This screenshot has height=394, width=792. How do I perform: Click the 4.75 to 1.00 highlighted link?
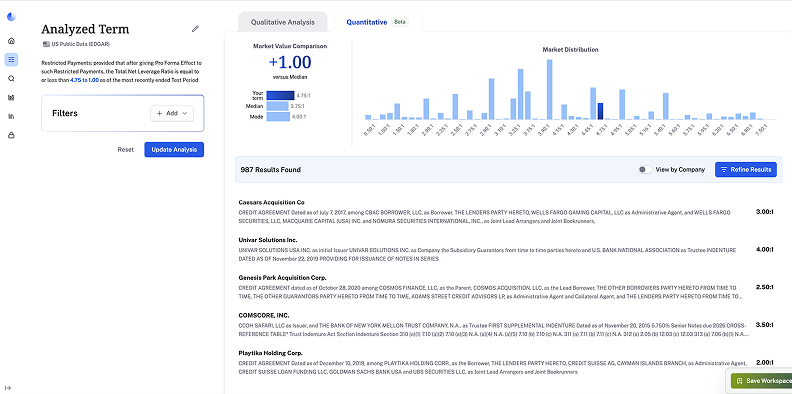[x=85, y=80]
